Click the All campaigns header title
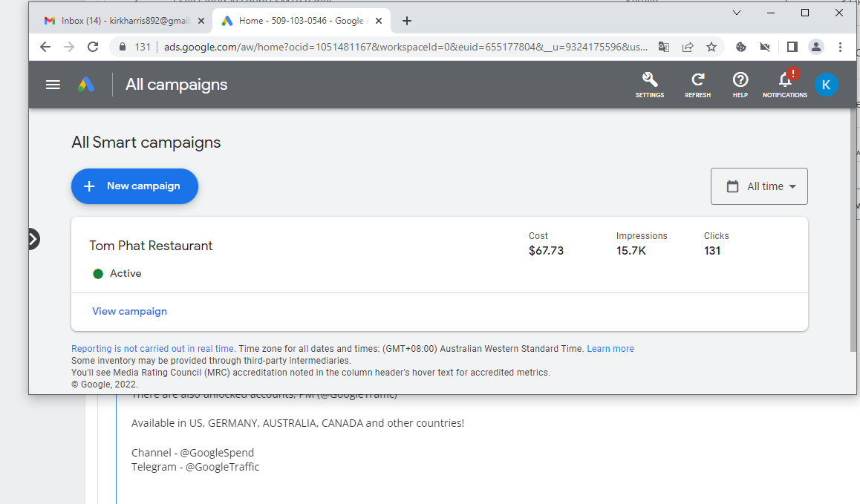Screen dimensions: 860x504 [x=176, y=85]
